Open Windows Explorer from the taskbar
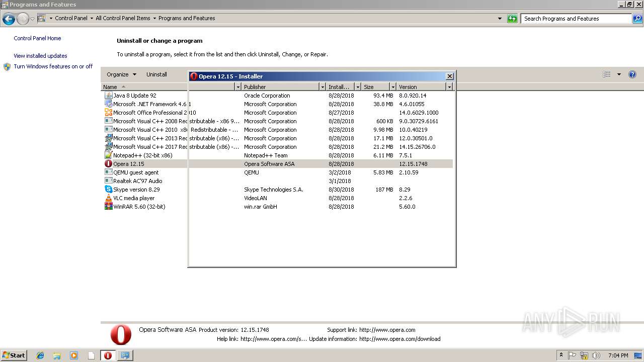644x362 pixels. click(x=57, y=355)
